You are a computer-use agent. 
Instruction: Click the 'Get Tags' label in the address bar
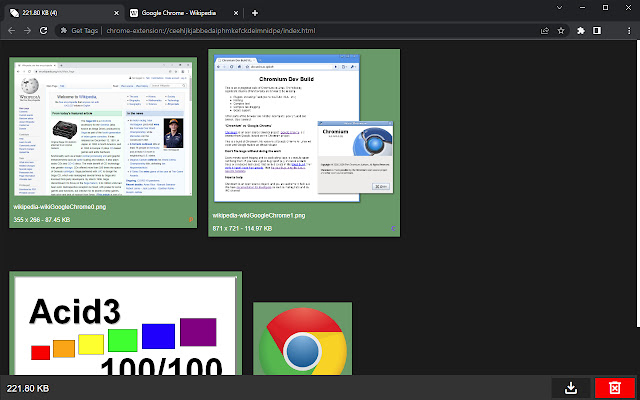[x=84, y=31]
